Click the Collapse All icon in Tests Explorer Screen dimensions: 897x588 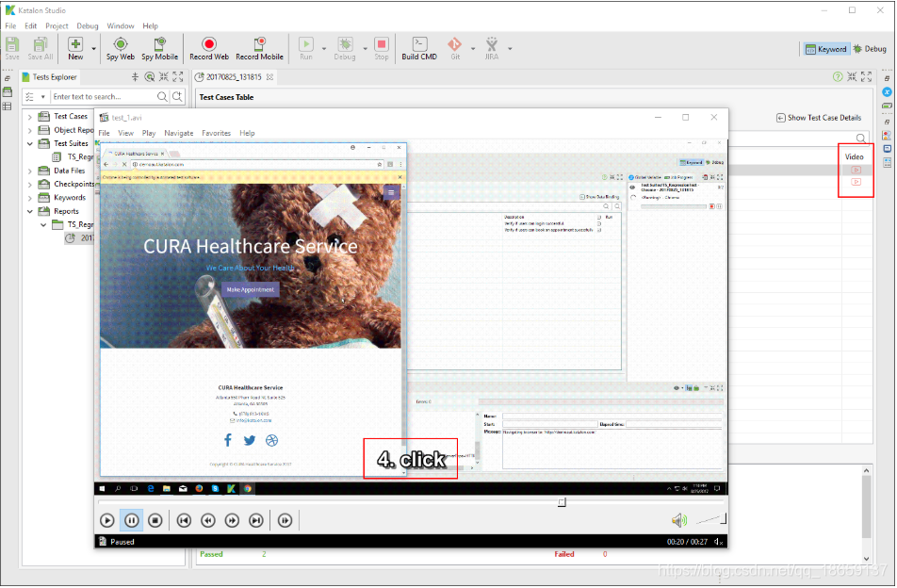pos(135,76)
